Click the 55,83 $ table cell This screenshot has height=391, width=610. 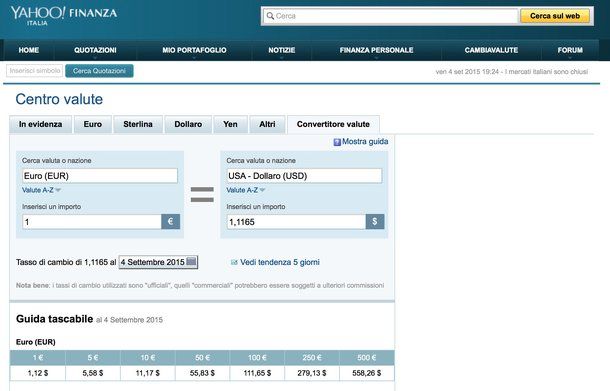pos(202,373)
